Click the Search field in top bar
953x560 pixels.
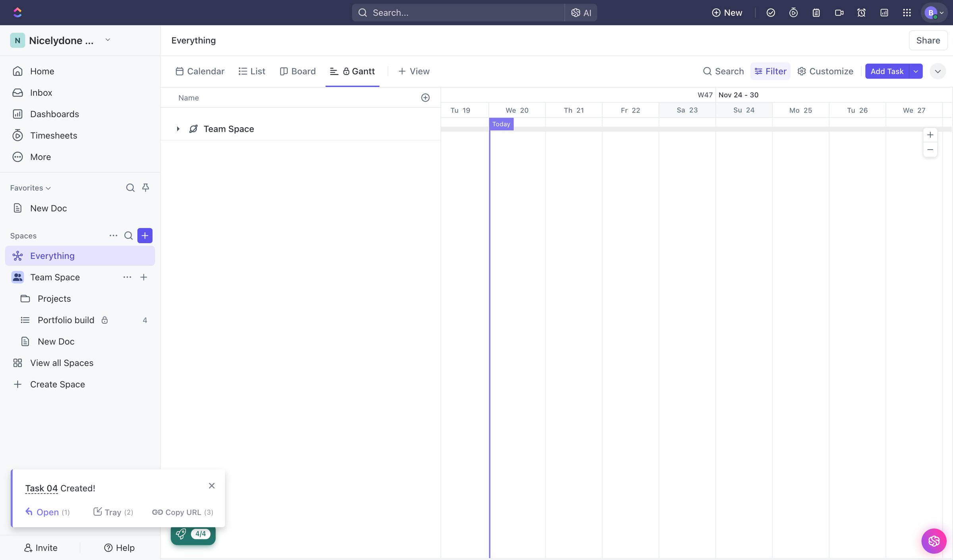tap(458, 13)
